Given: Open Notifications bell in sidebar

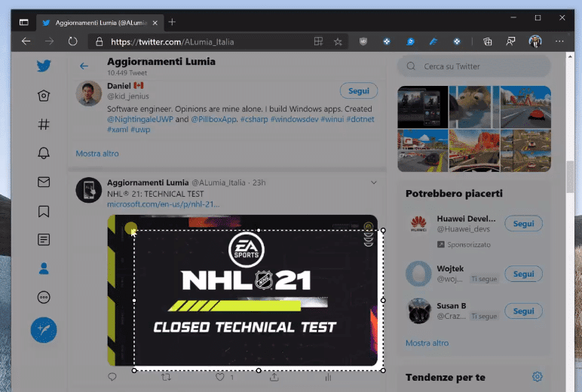Looking at the screenshot, I should (44, 153).
